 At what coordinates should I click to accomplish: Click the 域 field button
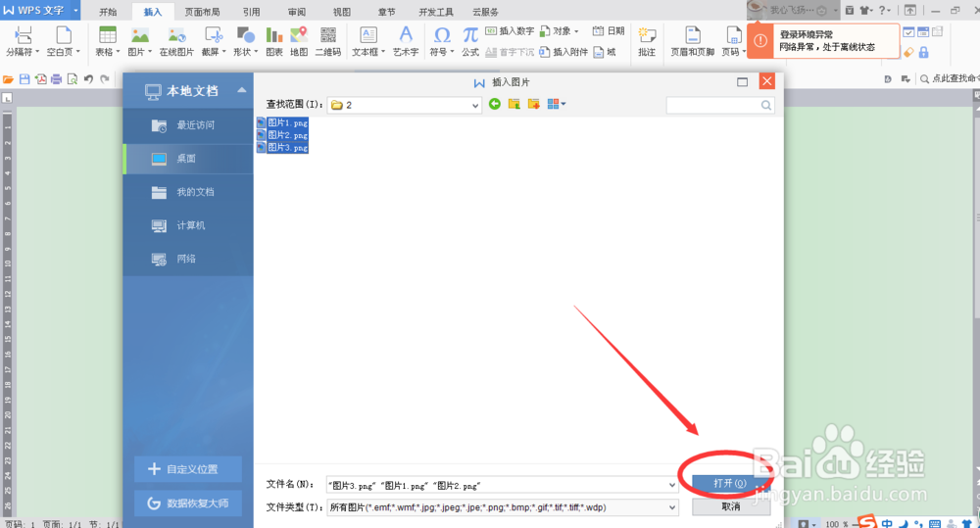click(605, 52)
